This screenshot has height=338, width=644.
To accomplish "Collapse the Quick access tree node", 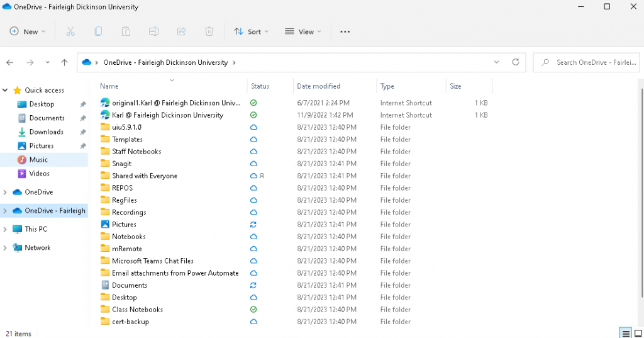I will tap(5, 90).
